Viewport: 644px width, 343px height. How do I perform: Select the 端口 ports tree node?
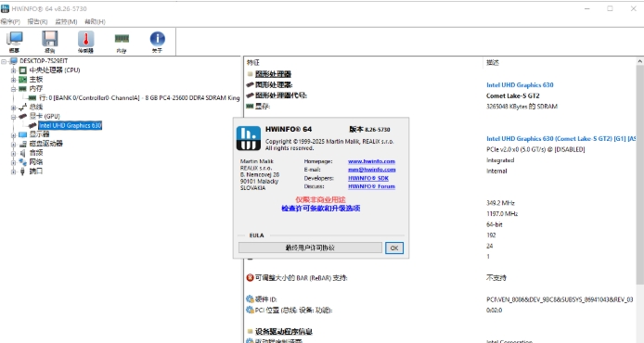click(36, 171)
